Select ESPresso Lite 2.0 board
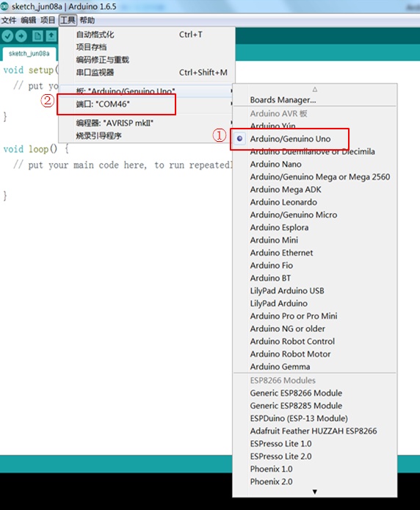 point(315,456)
